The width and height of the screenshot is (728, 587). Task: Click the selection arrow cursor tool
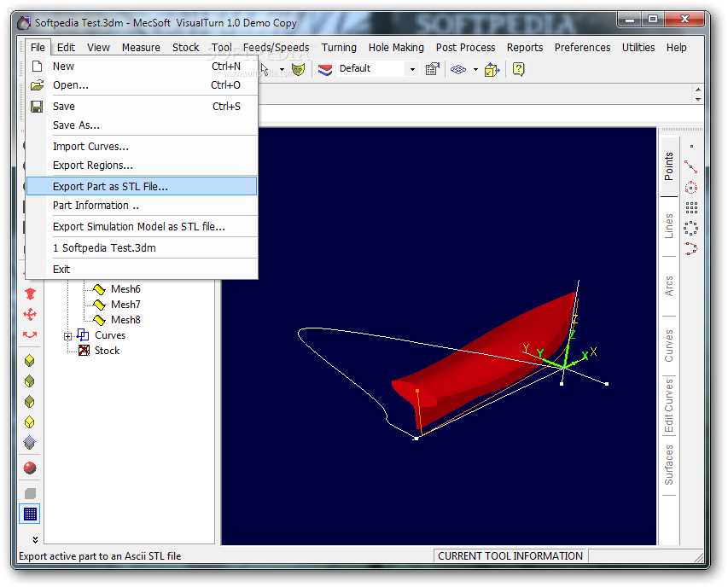click(265, 70)
